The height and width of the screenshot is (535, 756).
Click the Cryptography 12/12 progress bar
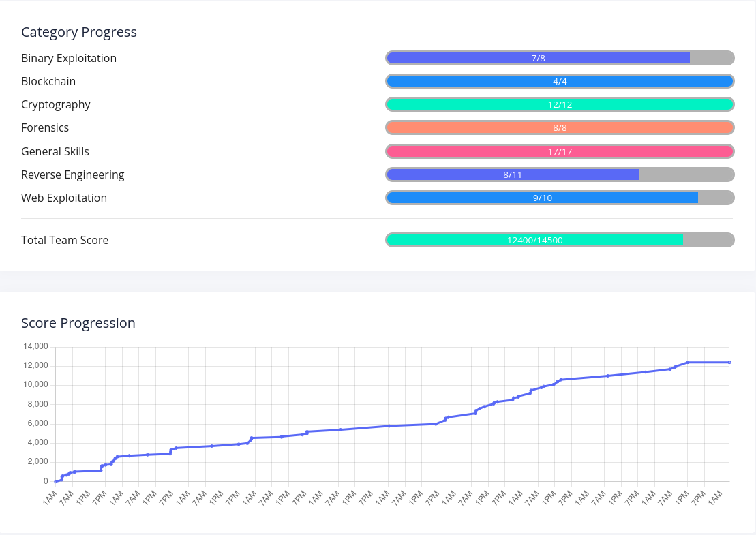560,104
